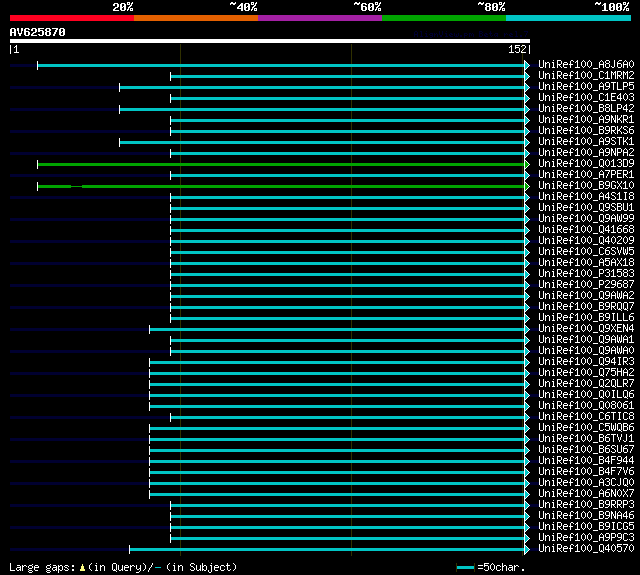Click the UniRef100_Q40209 label

tap(586, 241)
